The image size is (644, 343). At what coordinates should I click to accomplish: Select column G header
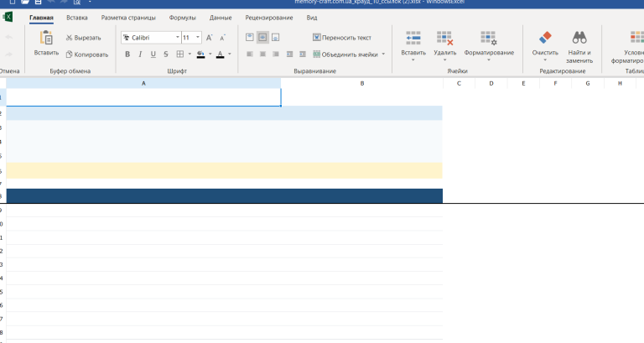click(x=588, y=83)
